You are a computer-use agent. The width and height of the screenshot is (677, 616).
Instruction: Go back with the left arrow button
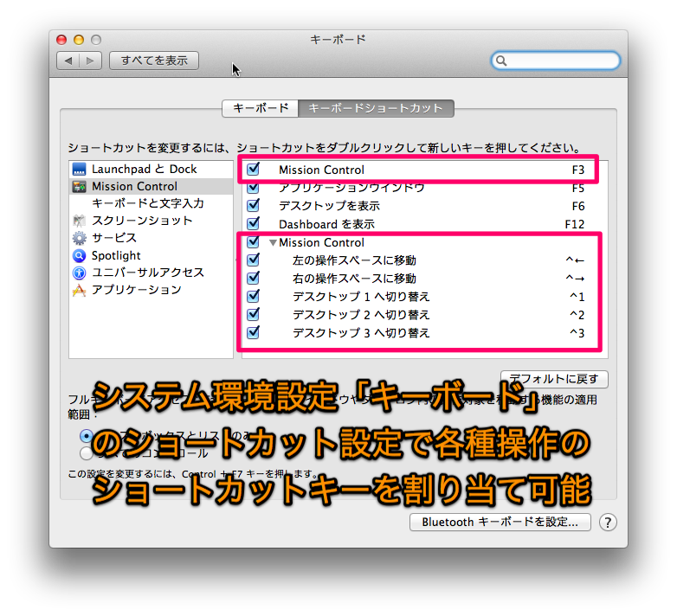(68, 61)
